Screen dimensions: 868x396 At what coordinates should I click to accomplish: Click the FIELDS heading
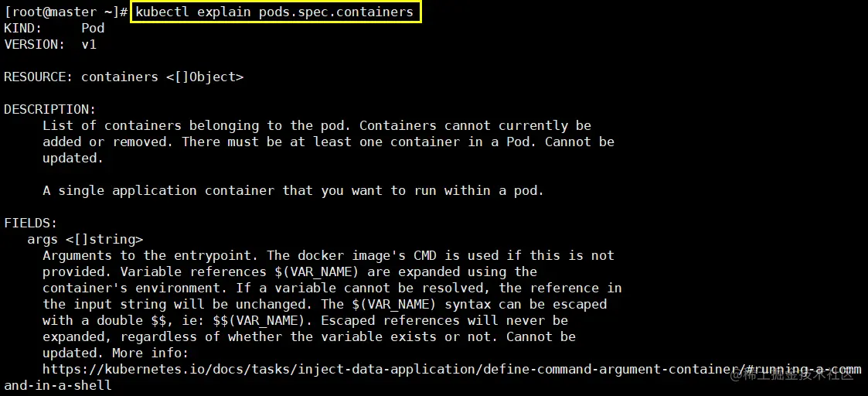[30, 223]
